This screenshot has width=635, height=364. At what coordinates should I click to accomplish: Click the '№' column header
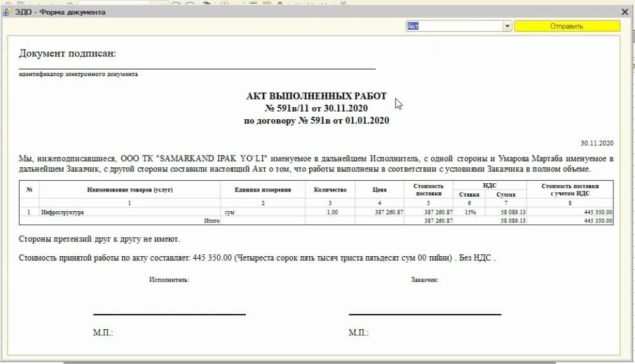pos(29,190)
